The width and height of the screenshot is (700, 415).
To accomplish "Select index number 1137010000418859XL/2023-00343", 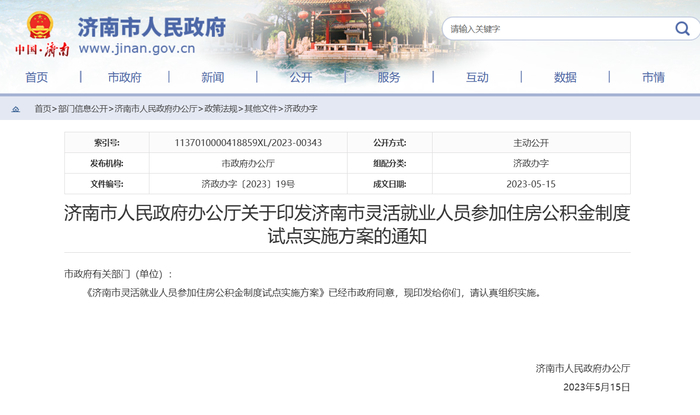I will click(x=248, y=143).
